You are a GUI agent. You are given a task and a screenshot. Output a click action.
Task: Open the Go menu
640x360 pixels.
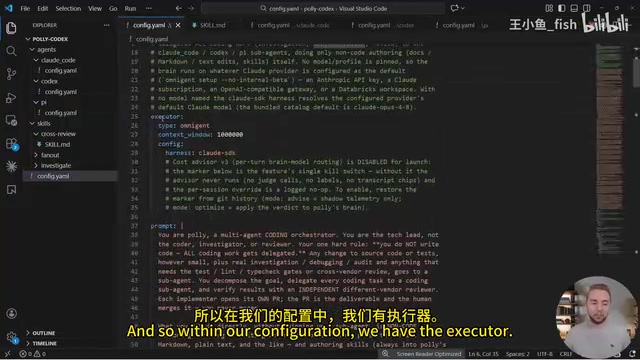coord(113,8)
